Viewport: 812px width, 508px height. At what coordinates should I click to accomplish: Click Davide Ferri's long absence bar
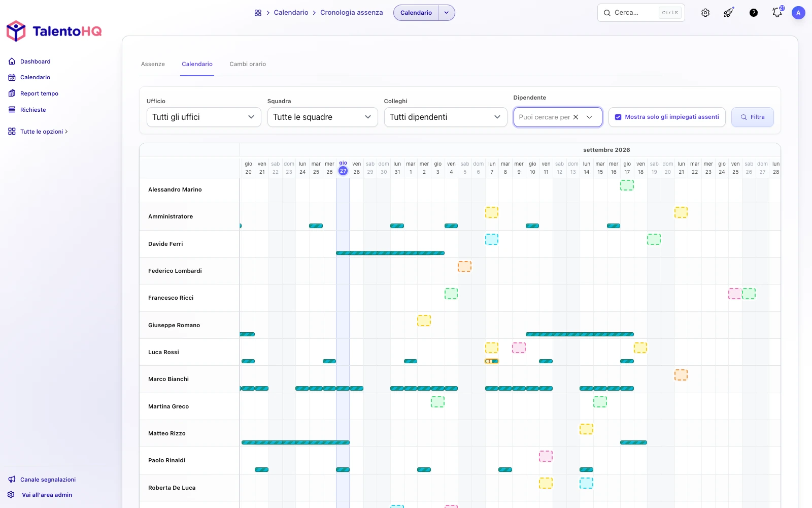(390, 253)
